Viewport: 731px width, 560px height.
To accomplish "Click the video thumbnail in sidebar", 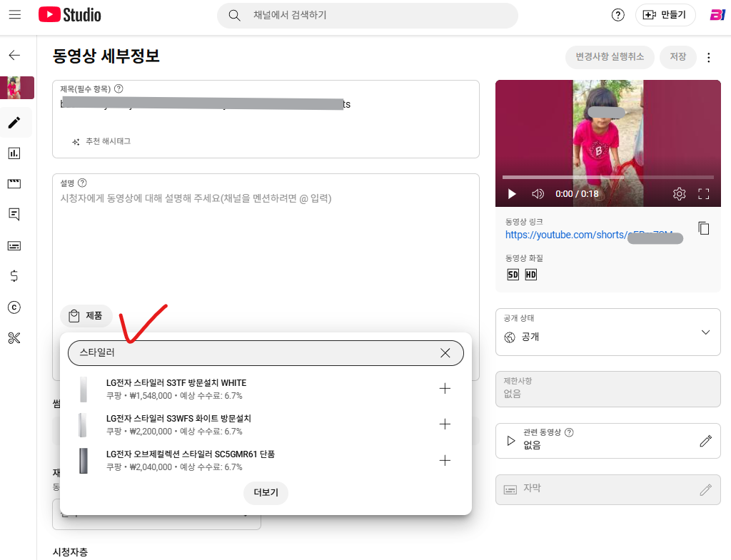I will tap(17, 88).
